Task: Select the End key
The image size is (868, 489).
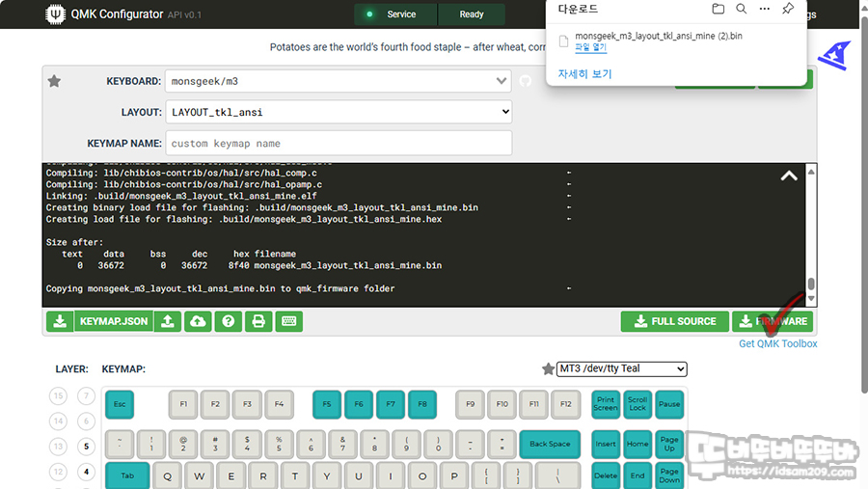Action: (x=637, y=475)
